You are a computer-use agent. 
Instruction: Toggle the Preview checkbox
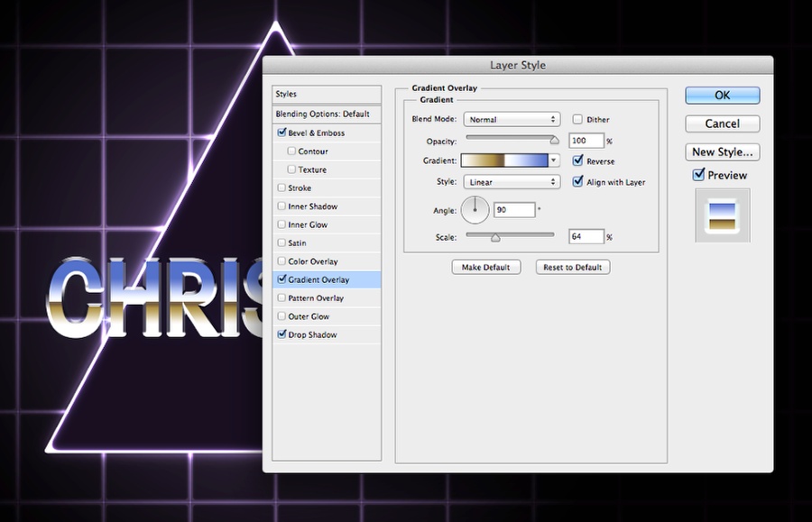coord(698,175)
